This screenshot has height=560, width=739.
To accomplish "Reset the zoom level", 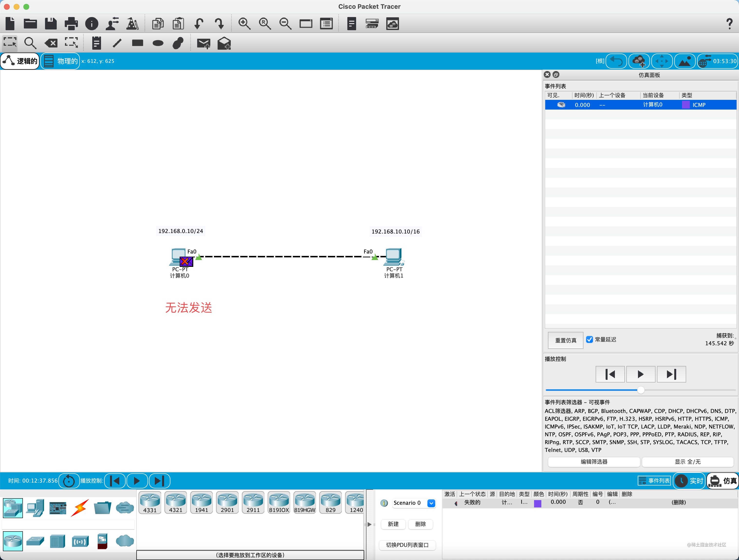I will [265, 24].
